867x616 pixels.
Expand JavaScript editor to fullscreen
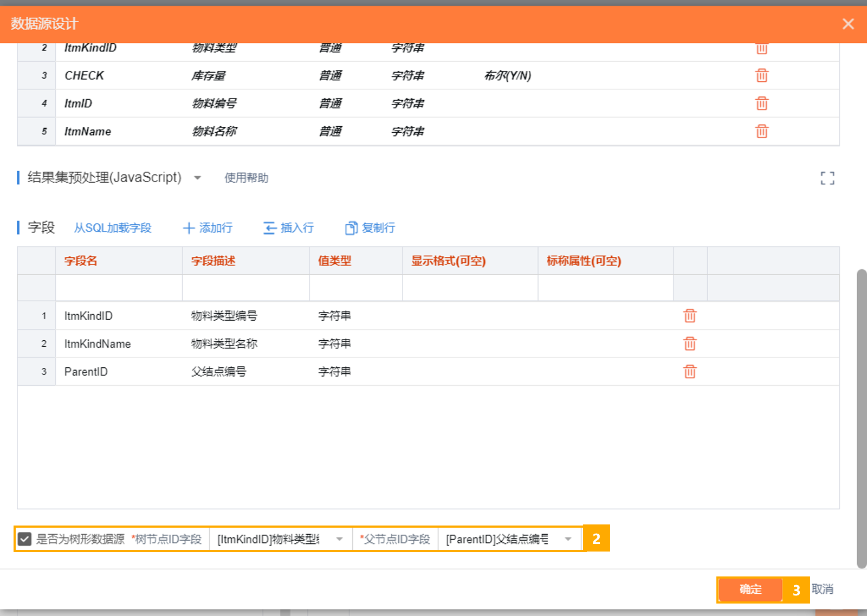(827, 178)
